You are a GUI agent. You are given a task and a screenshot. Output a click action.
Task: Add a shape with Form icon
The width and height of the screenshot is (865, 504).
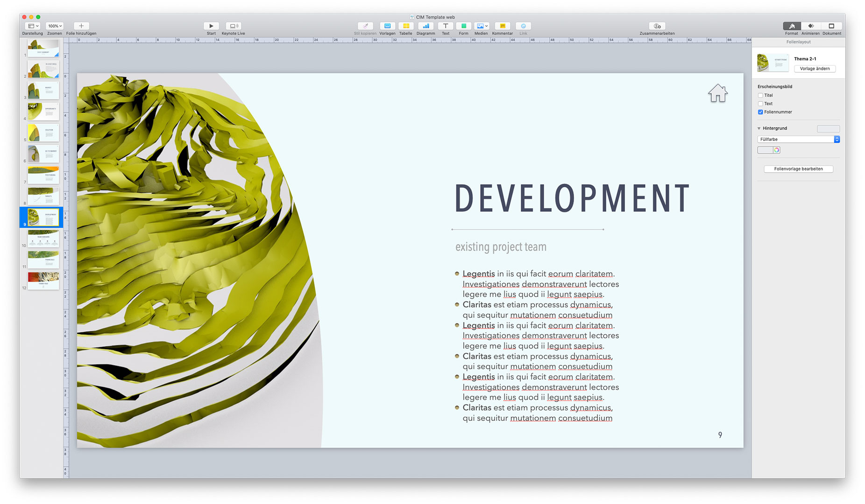click(463, 26)
